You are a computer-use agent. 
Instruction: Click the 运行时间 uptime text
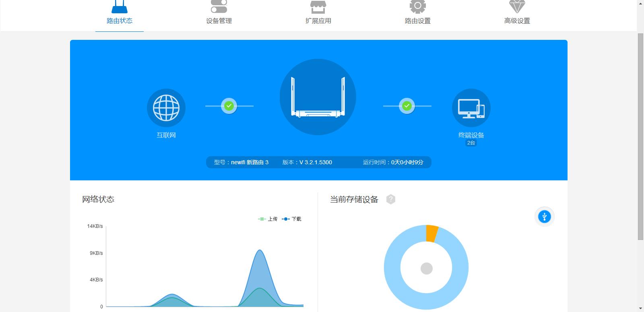click(393, 162)
